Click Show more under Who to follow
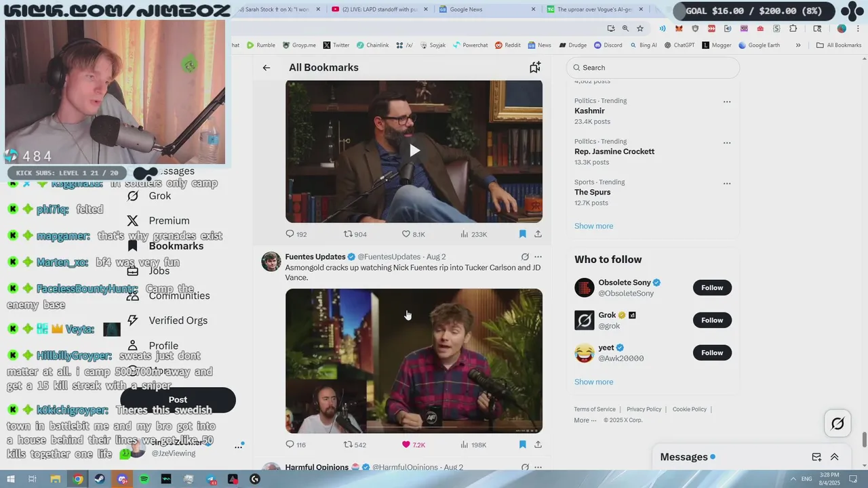This screenshot has height=488, width=868. point(593,382)
